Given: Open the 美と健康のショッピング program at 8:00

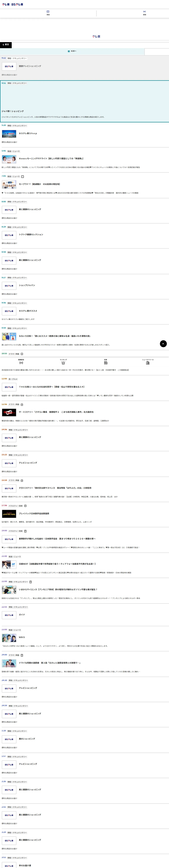Looking at the screenshot, I should coord(30,209).
